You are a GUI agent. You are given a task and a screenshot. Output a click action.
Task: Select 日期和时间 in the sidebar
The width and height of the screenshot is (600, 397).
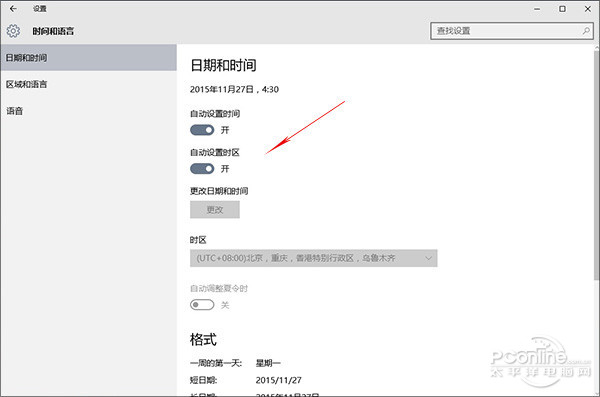click(88, 58)
